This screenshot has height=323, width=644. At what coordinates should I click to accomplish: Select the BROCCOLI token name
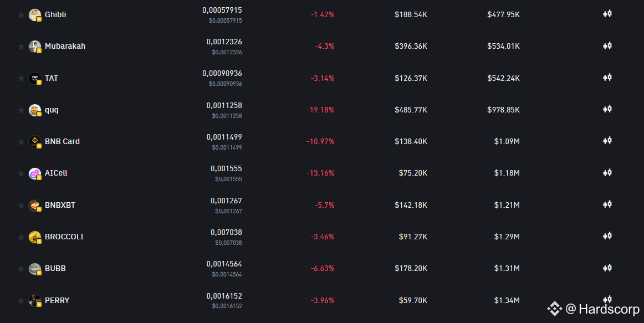tap(64, 236)
